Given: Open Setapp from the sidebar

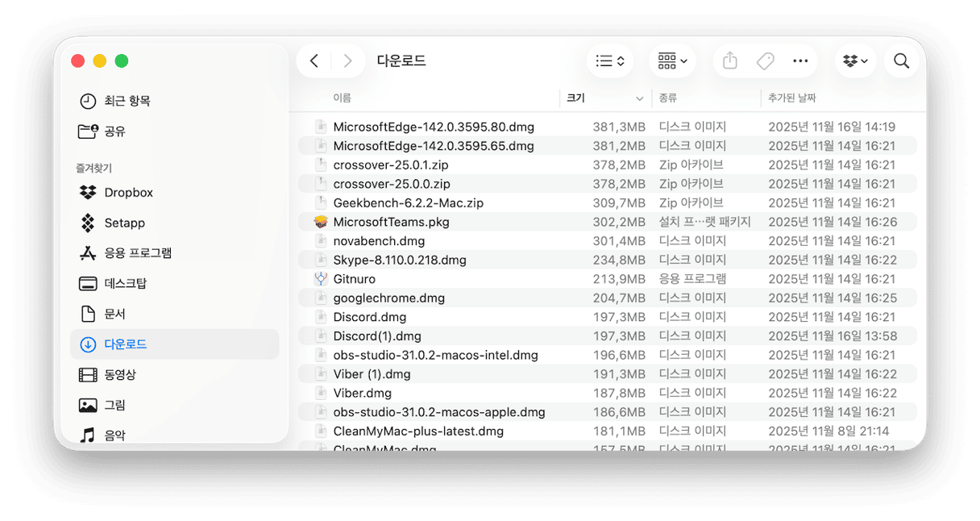Looking at the screenshot, I should 124,223.
